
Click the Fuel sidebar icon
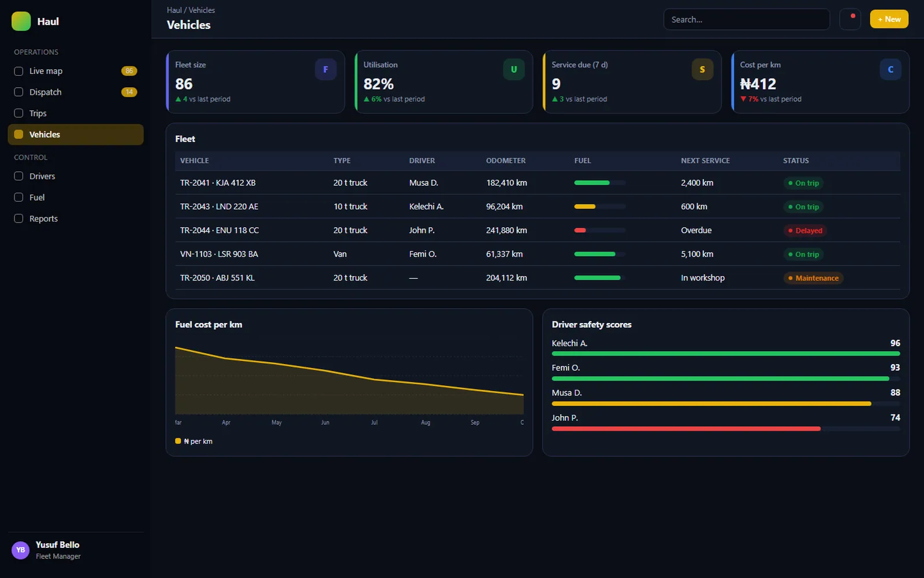(18, 197)
